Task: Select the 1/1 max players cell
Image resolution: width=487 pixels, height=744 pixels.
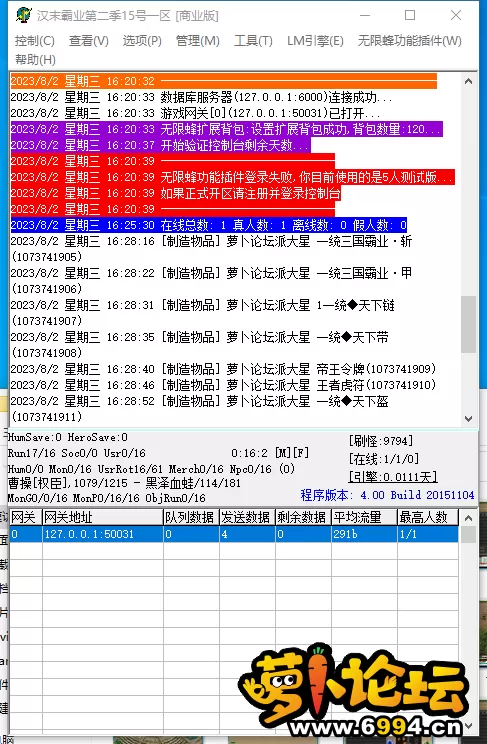Action: [x=428, y=534]
